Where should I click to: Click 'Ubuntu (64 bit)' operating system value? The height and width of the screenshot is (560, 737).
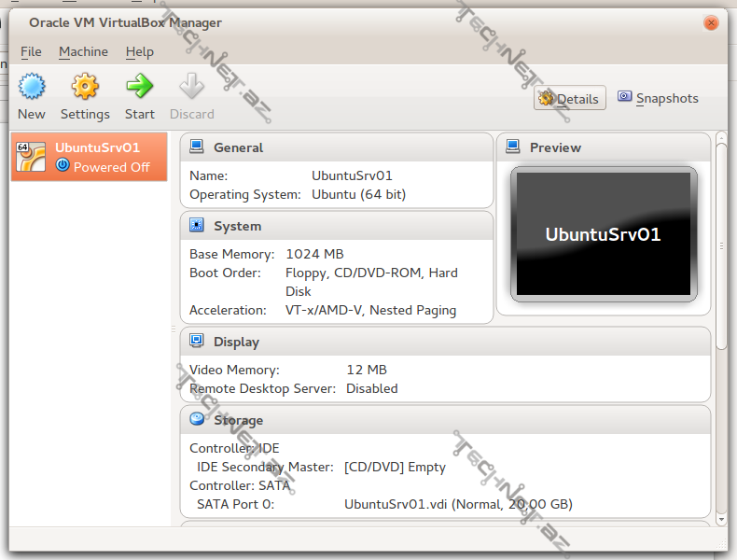(358, 195)
